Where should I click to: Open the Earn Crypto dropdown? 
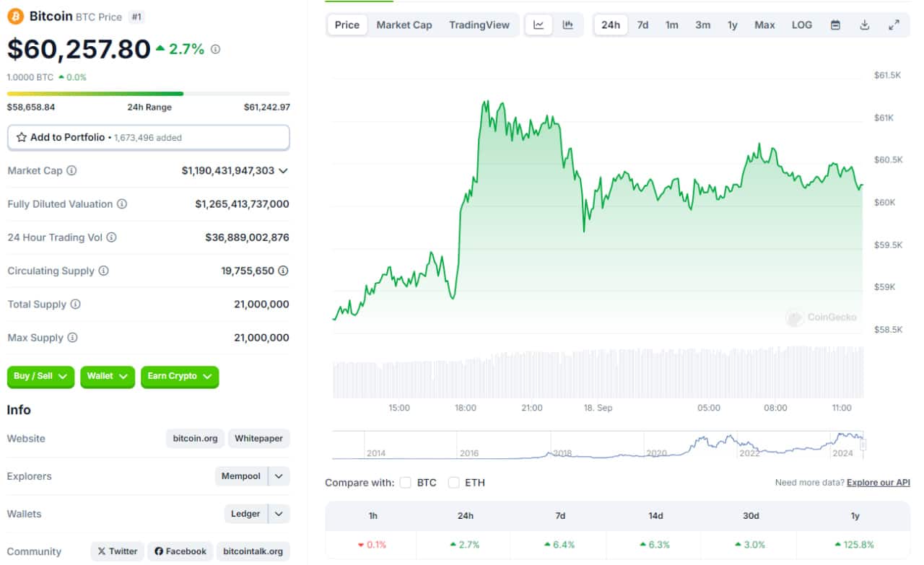[180, 376]
